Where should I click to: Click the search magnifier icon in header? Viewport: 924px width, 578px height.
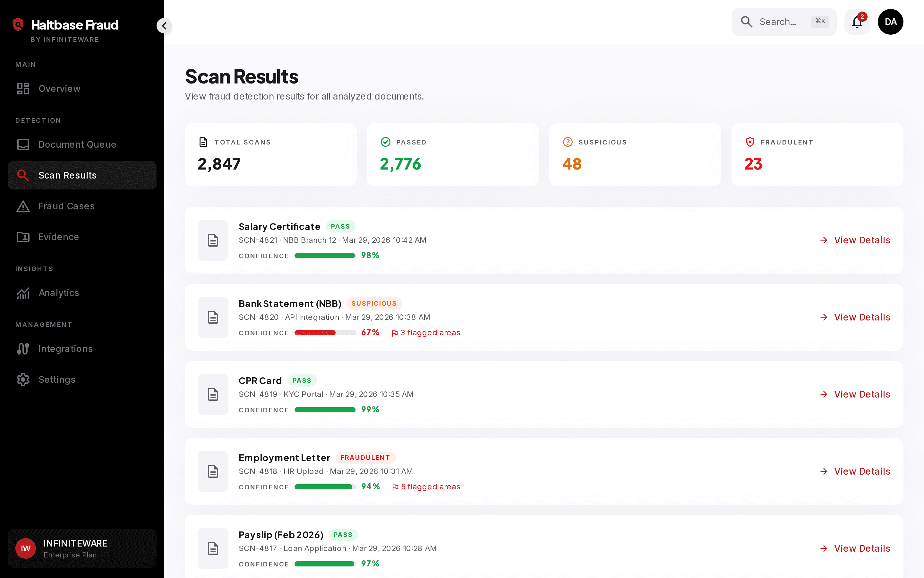pos(747,22)
